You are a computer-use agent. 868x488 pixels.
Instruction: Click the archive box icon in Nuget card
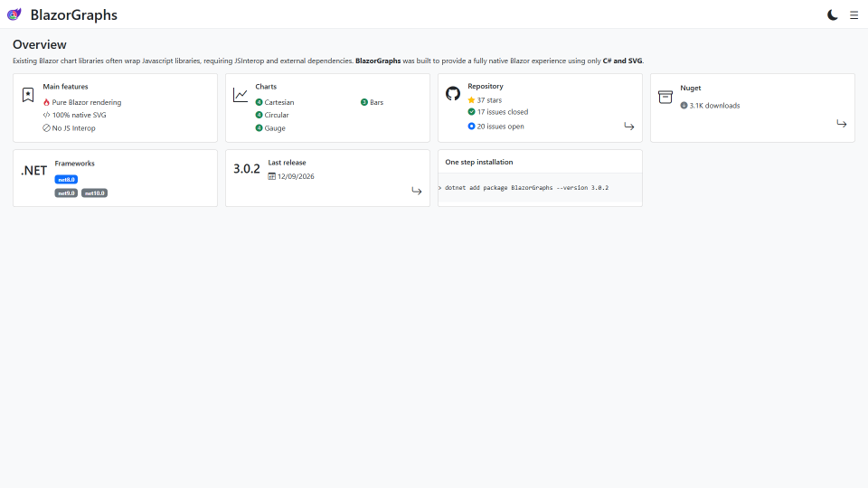665,97
